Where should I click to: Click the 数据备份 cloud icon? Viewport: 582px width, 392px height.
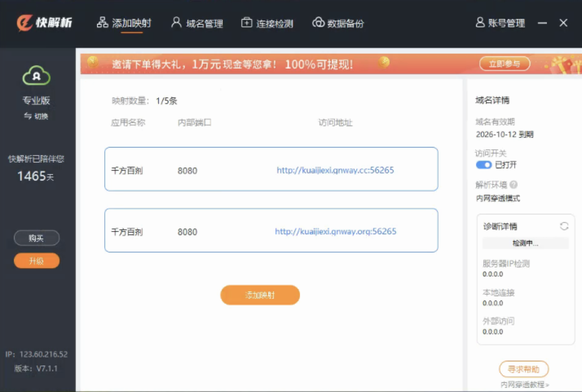point(318,23)
